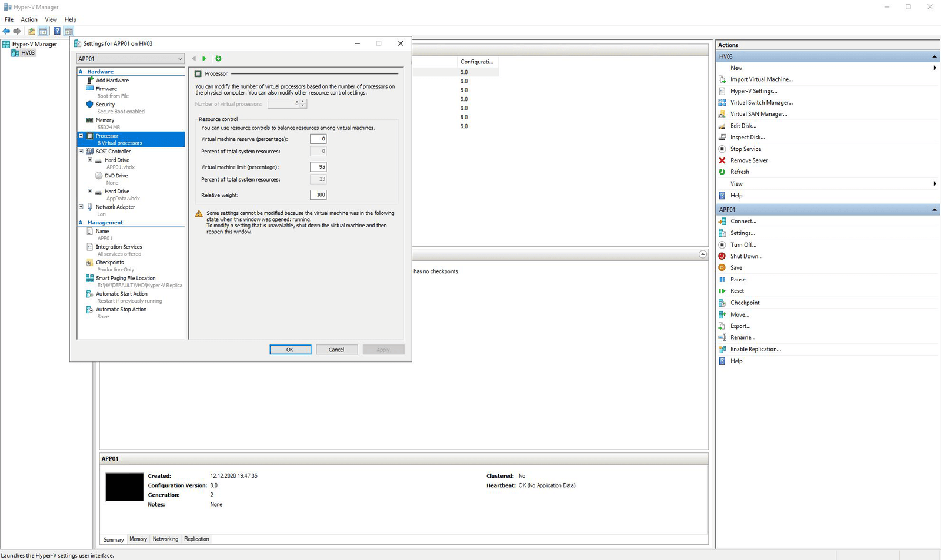Select Automatic Start Action item
The image size is (941, 560).
pos(122,294)
